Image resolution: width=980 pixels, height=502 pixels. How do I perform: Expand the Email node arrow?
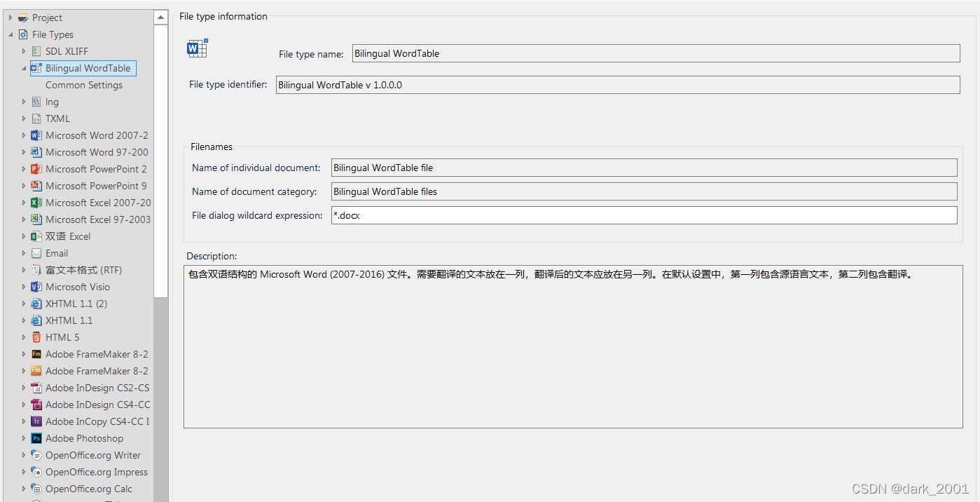(24, 253)
